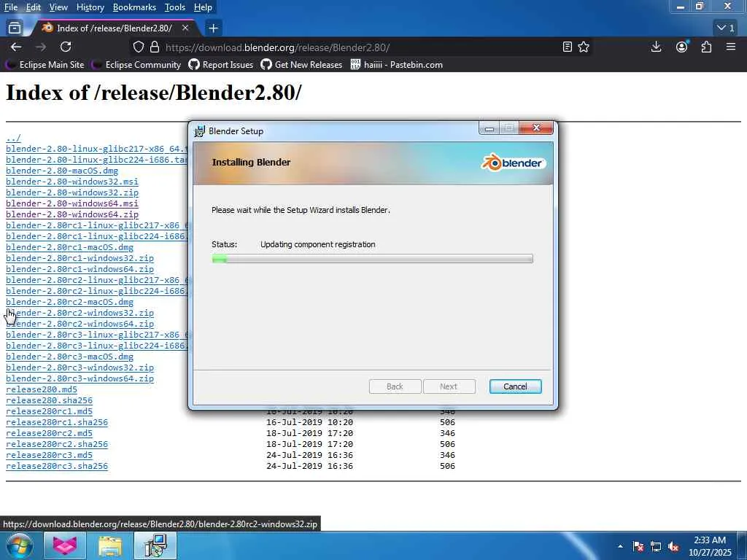Show hidden tray icons arrow
The image size is (747, 560).
point(620,546)
